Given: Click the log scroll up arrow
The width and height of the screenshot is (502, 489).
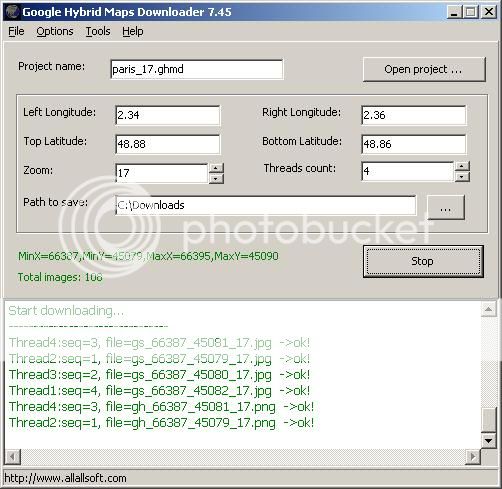Looking at the screenshot, I should [x=489, y=310].
